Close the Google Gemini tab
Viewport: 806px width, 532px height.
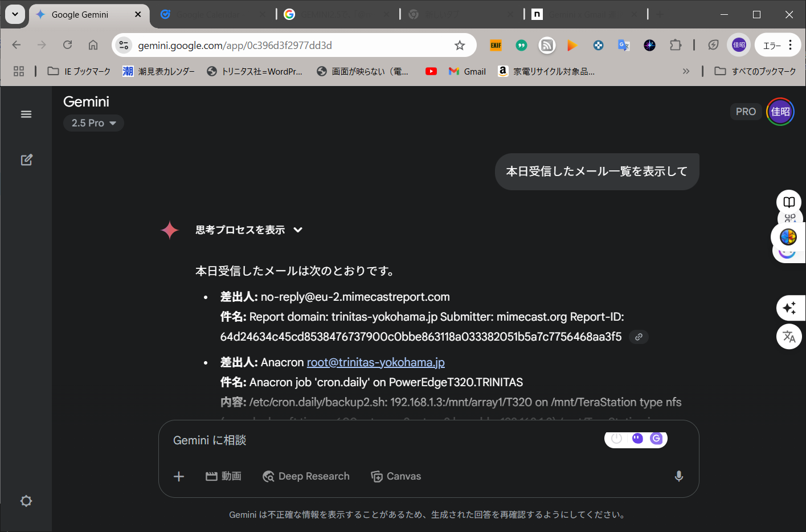138,14
